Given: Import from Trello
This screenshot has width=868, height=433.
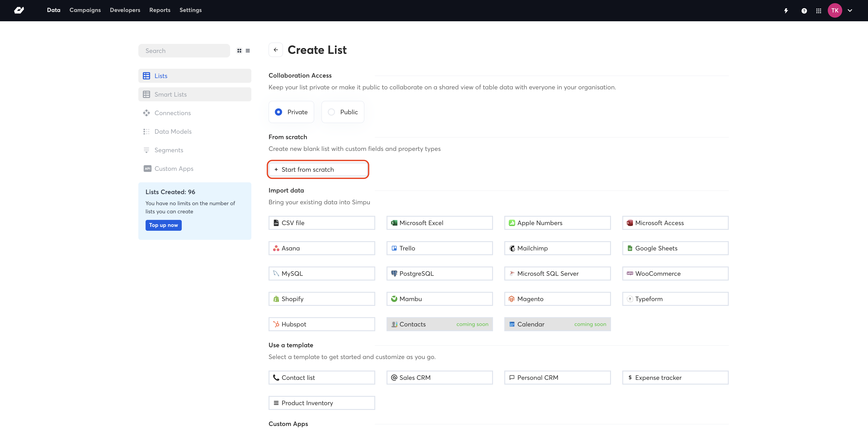Looking at the screenshot, I should tap(439, 248).
